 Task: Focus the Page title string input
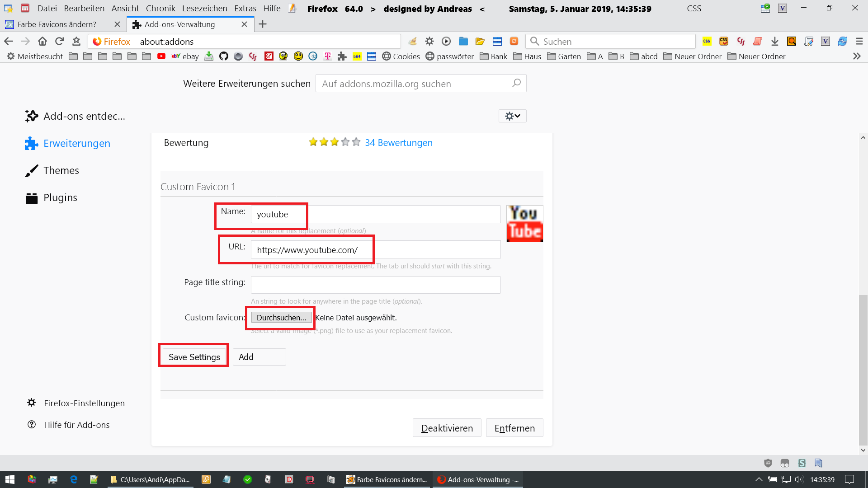[x=375, y=285]
